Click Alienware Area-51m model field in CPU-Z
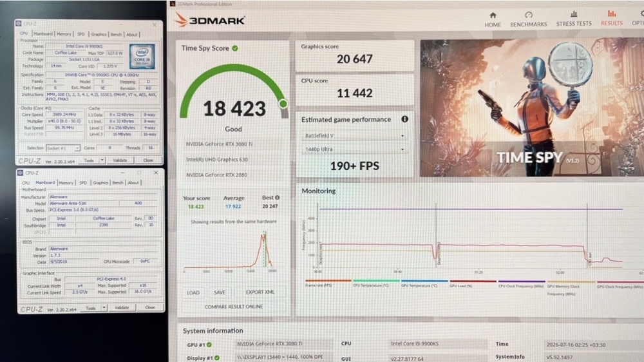The height and width of the screenshot is (362, 644). 83,204
